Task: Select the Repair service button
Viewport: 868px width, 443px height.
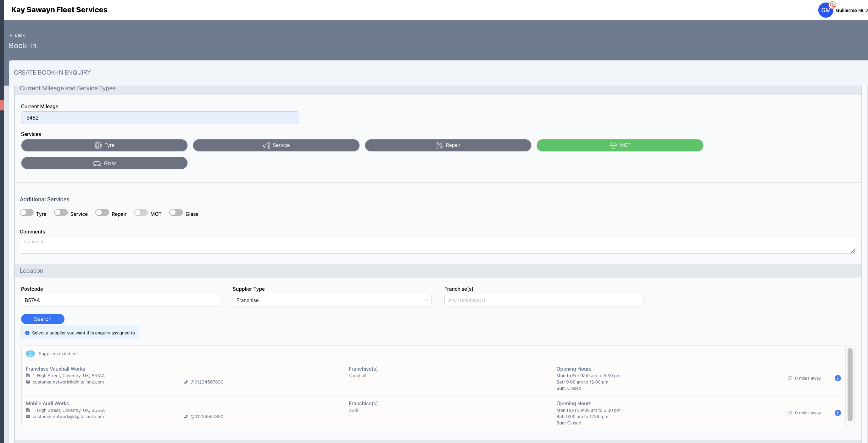Action: [448, 145]
